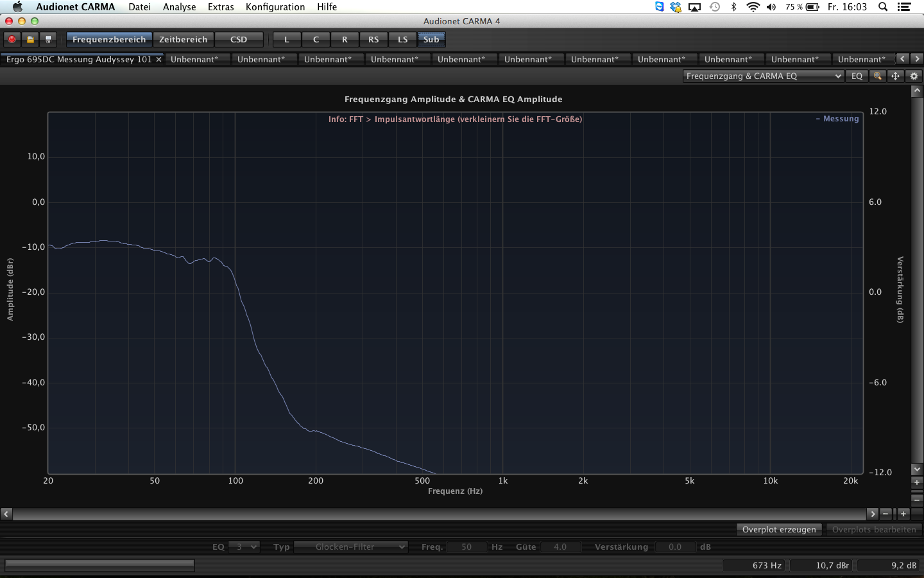Click the Overplot erzeugen button
924x578 pixels.
[779, 529]
